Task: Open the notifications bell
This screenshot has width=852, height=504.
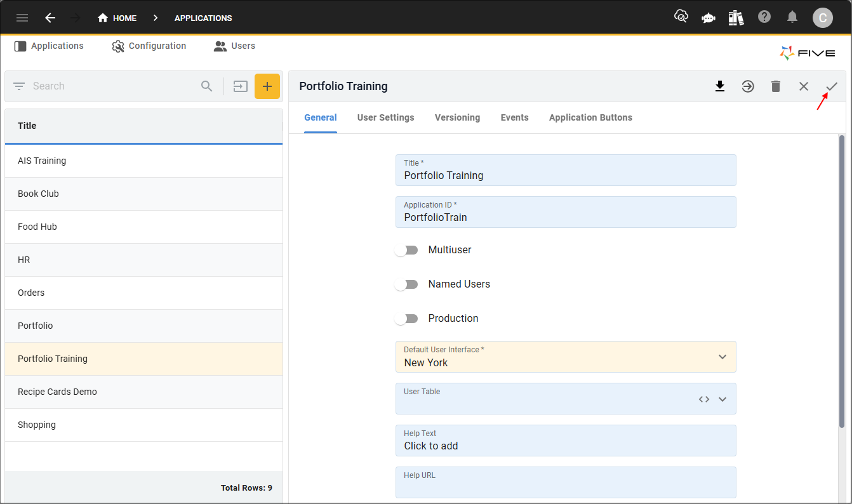Action: point(792,17)
